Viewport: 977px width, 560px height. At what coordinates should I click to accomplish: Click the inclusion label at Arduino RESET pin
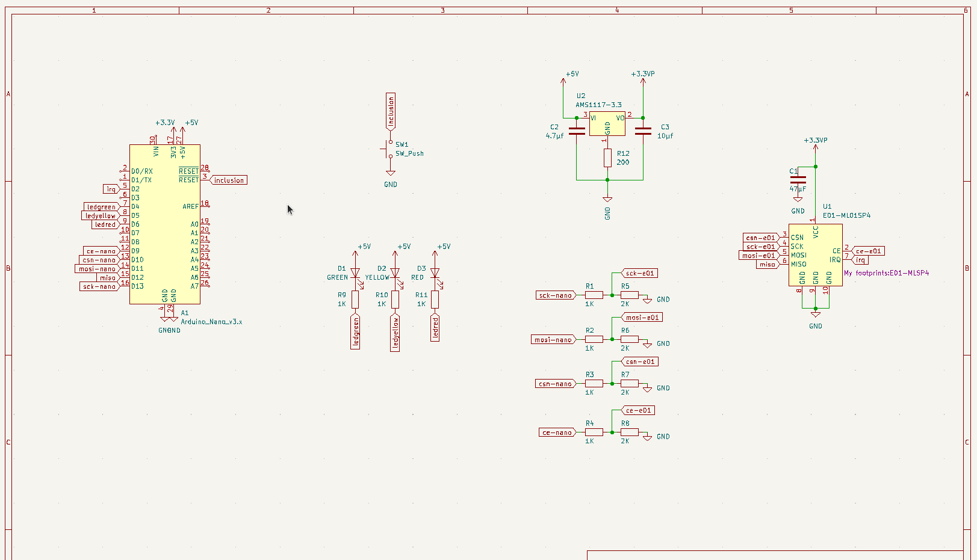pyautogui.click(x=229, y=180)
